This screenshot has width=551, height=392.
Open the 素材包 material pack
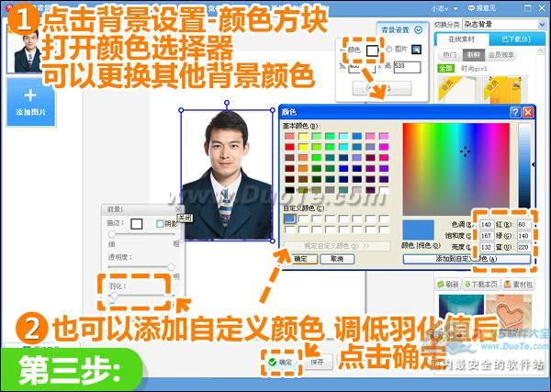tap(518, 285)
